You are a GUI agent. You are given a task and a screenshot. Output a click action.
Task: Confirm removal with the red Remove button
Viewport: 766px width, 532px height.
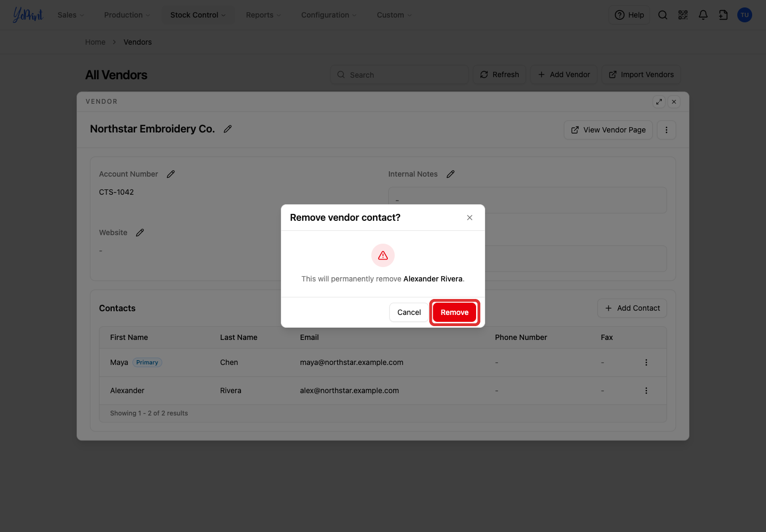tap(454, 312)
